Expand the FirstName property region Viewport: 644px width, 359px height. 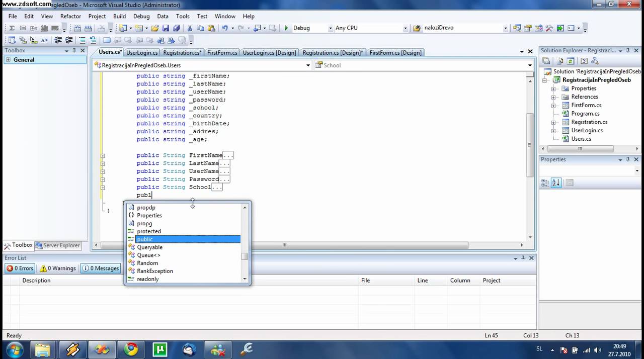(x=103, y=155)
